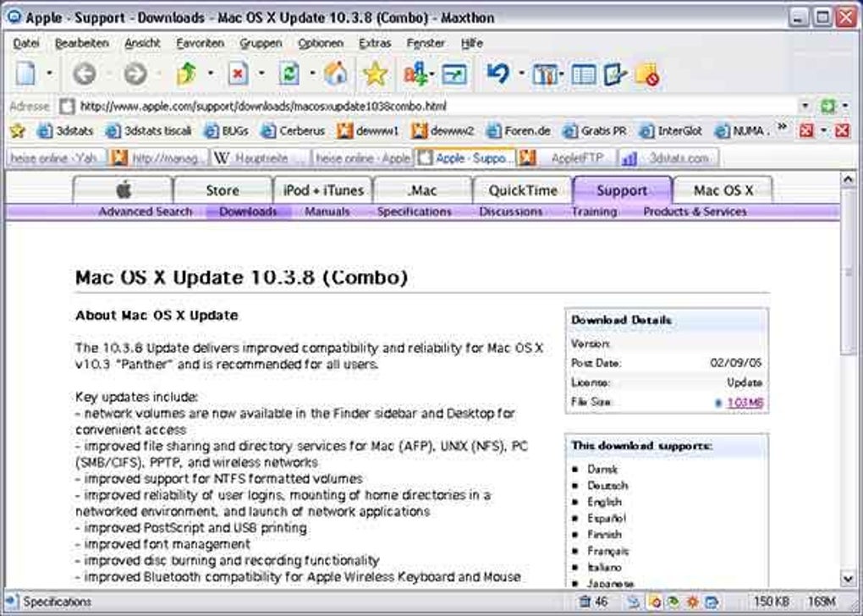The height and width of the screenshot is (616, 863).
Task: Close the tab with red X tab-bar icon
Action: (842, 130)
